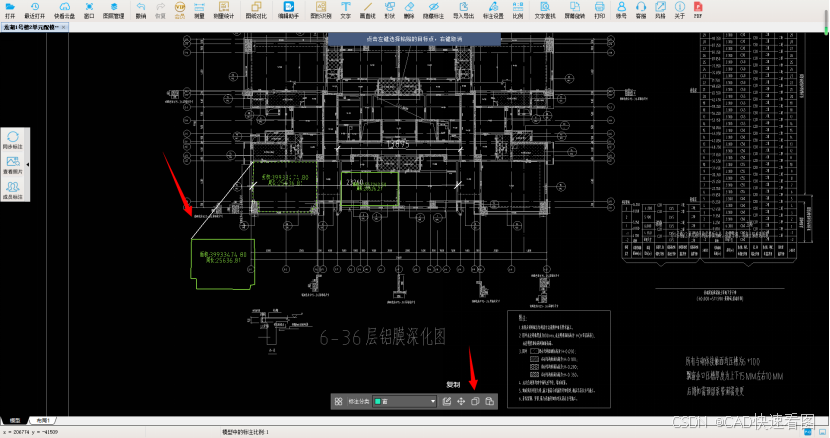The image size is (830, 438).
Task: Paste the copied annotation
Action: [490, 401]
